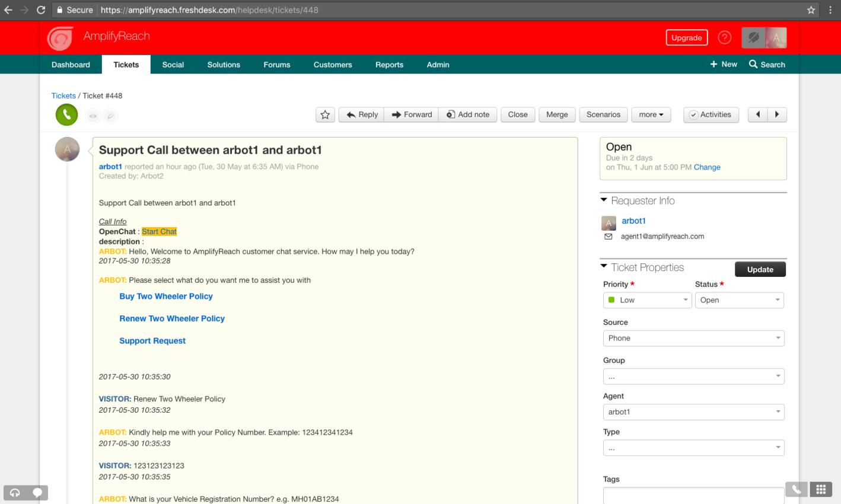Open the chat bubble toggle at bottom left
Screen dimensions: 841x504
37,493
